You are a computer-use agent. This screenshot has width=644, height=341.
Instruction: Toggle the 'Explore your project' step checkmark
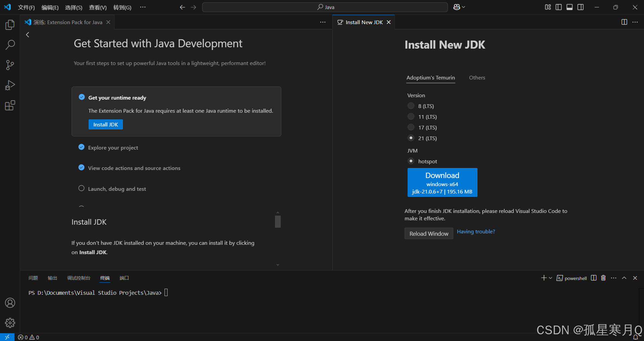[x=81, y=147]
